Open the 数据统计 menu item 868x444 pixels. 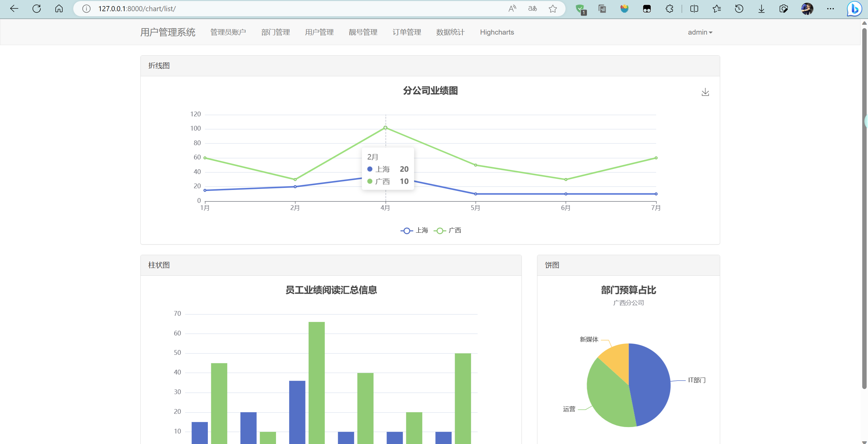click(x=450, y=32)
